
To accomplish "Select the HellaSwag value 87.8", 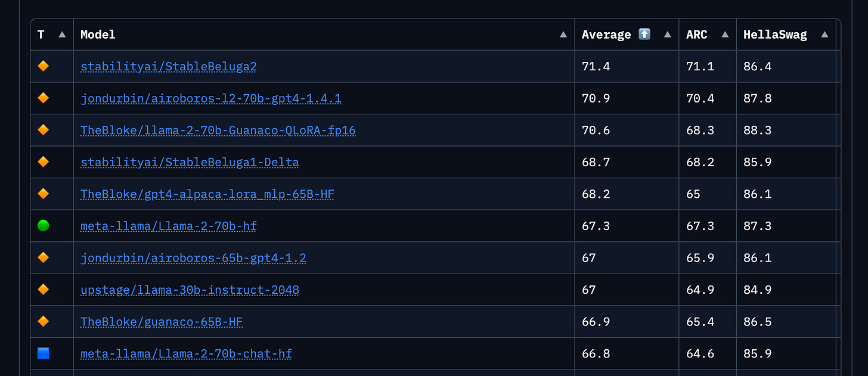I will (758, 98).
